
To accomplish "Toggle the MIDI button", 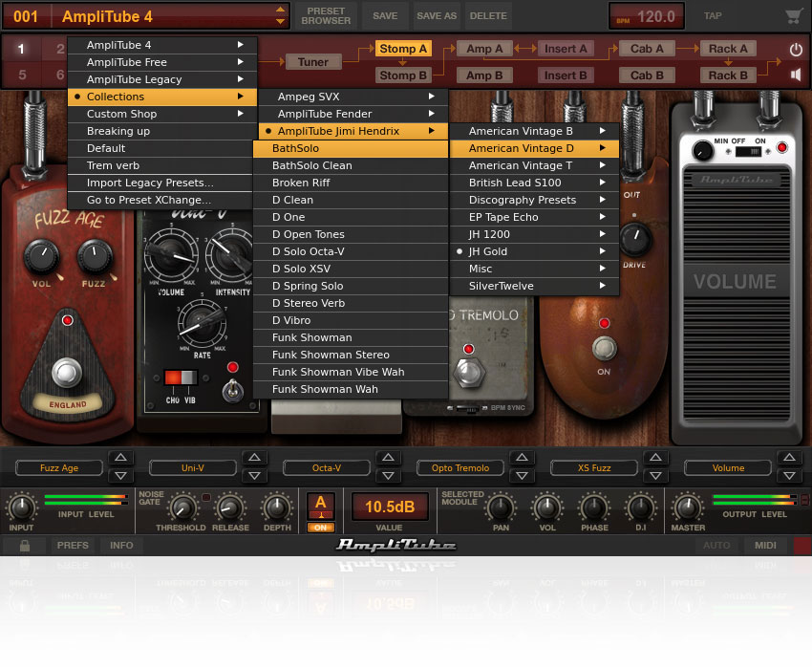I will [x=765, y=545].
